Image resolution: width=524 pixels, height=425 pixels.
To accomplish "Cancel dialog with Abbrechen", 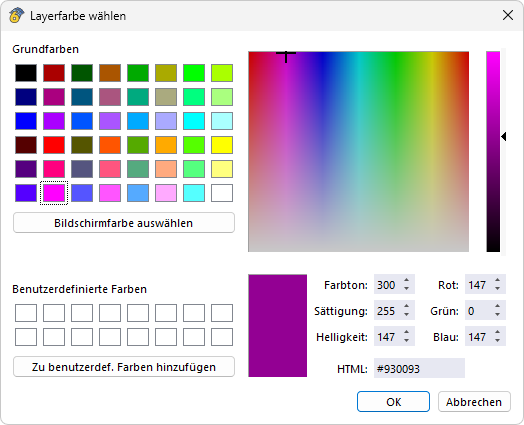I will pos(474,402).
